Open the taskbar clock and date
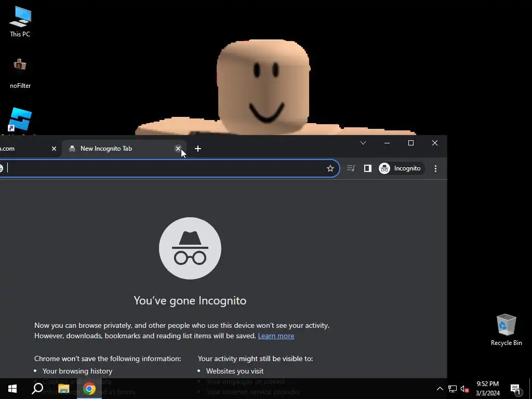The width and height of the screenshot is (532, 399). pyautogui.click(x=487, y=389)
